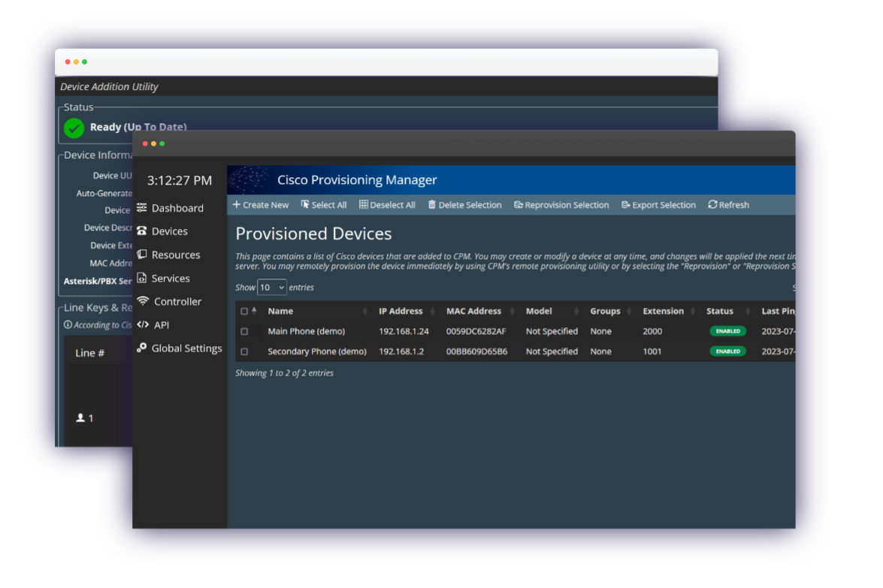Check the Main Phone (demo) row checkbox
This screenshot has height=588, width=883.
(244, 331)
